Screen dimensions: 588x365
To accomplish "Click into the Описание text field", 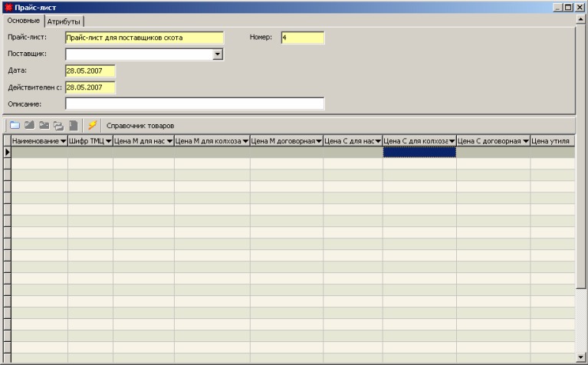I will (195, 104).
